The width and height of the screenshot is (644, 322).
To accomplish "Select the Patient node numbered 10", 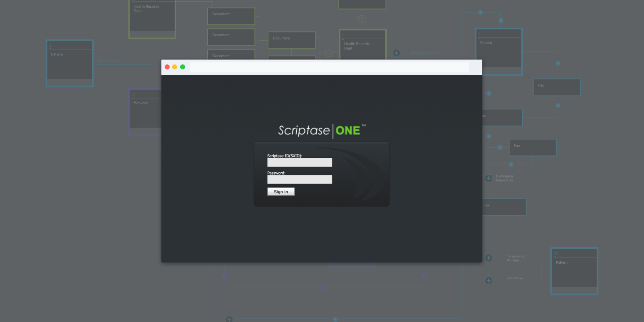I will tap(574, 271).
